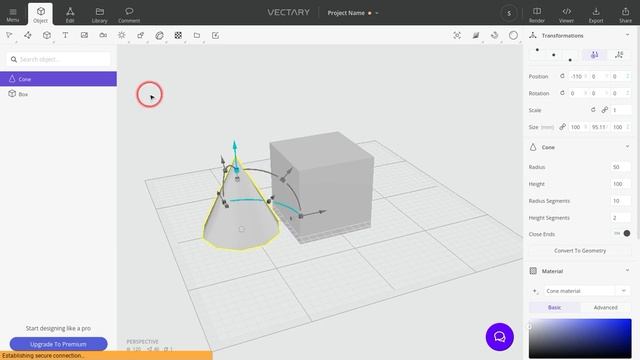The width and height of the screenshot is (640, 360).
Task: Click the folder group icon
Action: click(x=197, y=36)
